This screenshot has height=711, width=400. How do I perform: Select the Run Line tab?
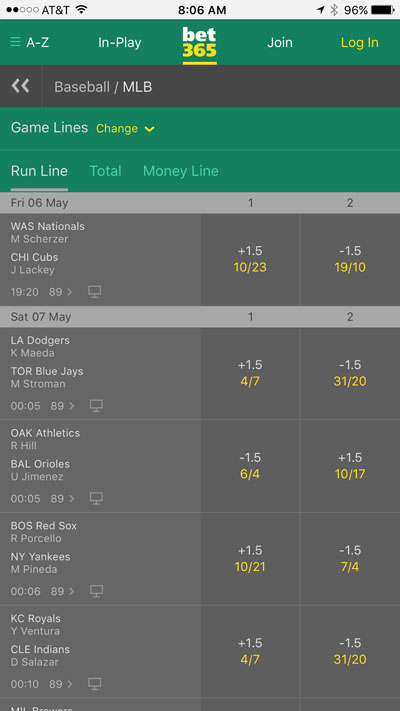39,171
